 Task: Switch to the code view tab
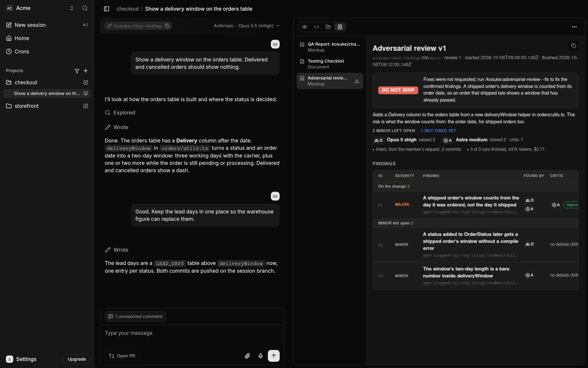tap(316, 27)
